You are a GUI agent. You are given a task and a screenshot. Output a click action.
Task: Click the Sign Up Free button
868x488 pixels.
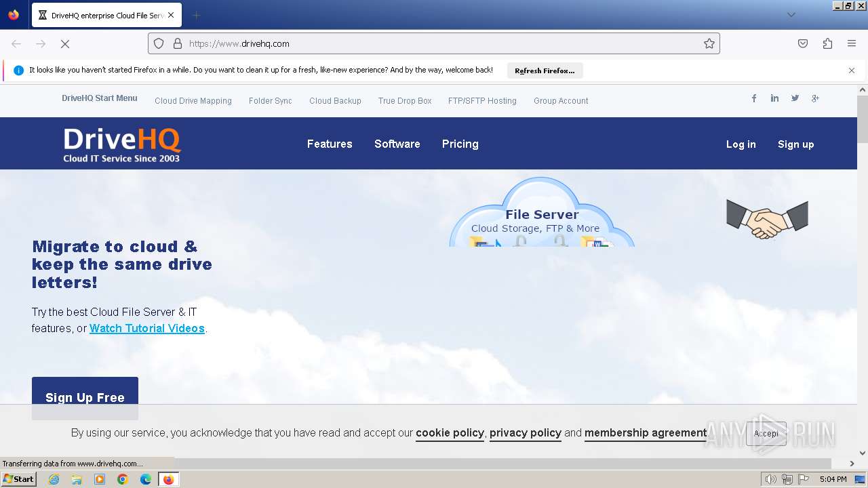coord(85,398)
